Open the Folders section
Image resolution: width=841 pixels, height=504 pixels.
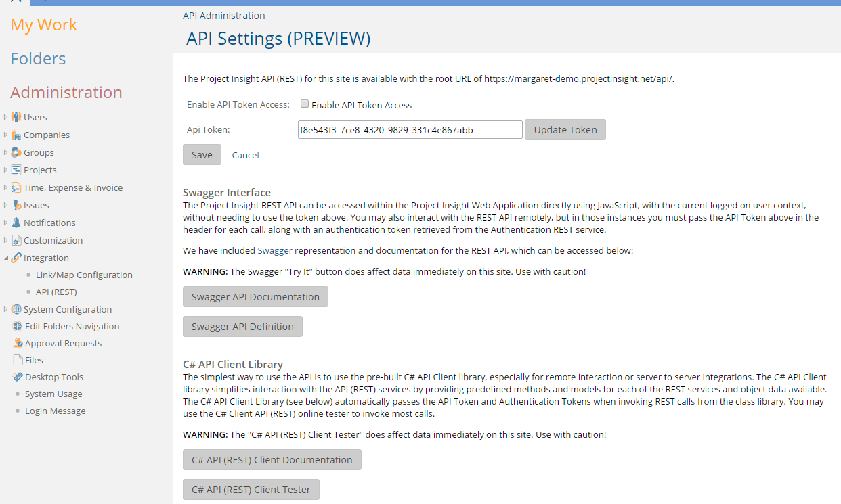pyautogui.click(x=38, y=59)
